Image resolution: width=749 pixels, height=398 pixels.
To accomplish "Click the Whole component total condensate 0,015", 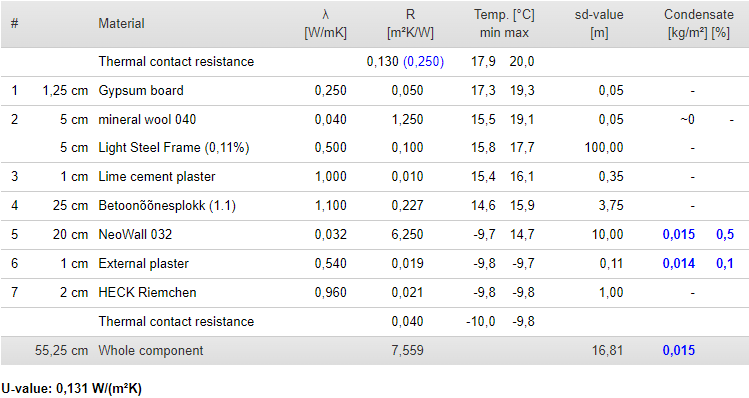I will point(679,350).
